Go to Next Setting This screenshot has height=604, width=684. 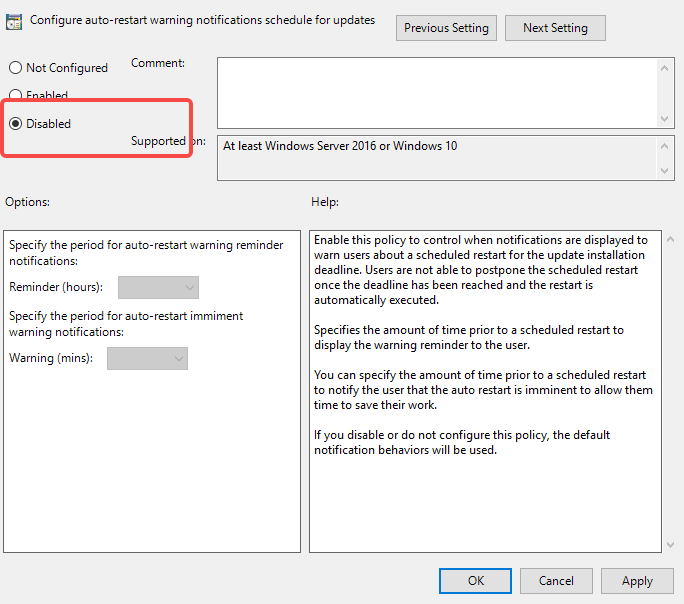click(x=555, y=28)
